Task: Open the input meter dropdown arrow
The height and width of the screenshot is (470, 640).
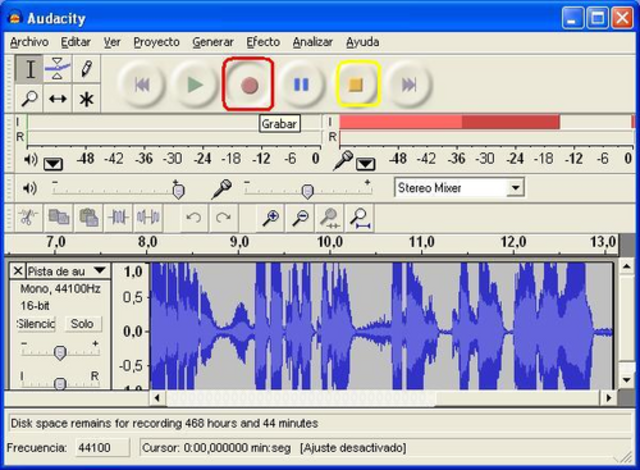Action: pos(366,164)
